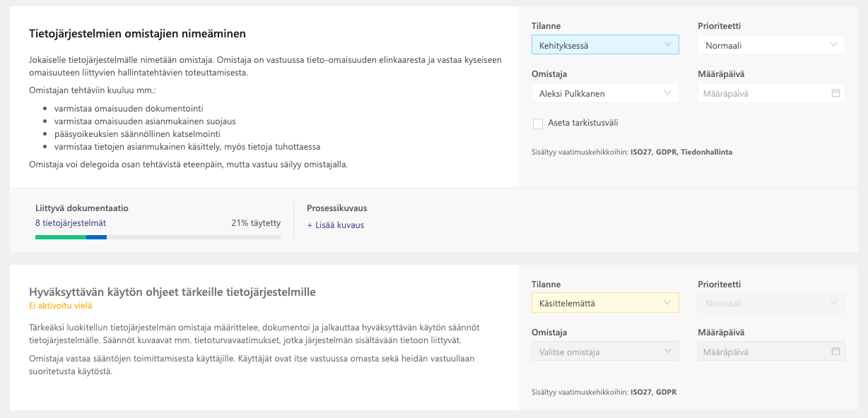This screenshot has height=418, width=868.
Task: Open the Valitse omistaja dropdown
Action: point(605,351)
